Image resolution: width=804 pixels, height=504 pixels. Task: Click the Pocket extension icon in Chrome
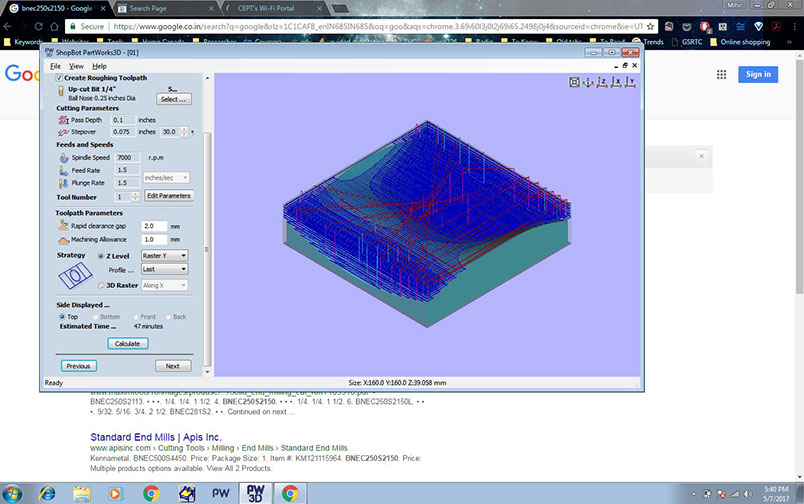pyautogui.click(x=687, y=26)
